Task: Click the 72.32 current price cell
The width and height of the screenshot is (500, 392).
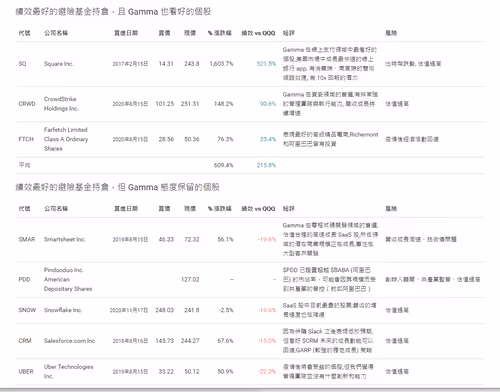Action: (192, 239)
